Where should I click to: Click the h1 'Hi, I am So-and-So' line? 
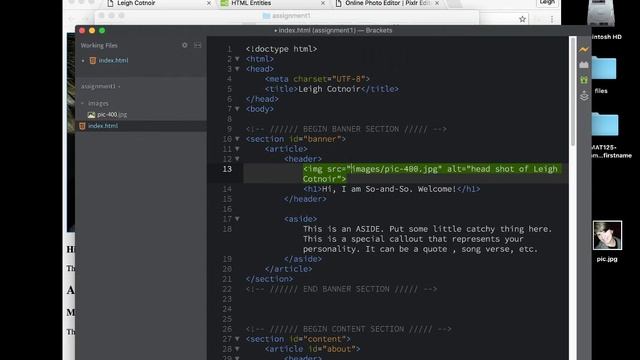[391, 189]
